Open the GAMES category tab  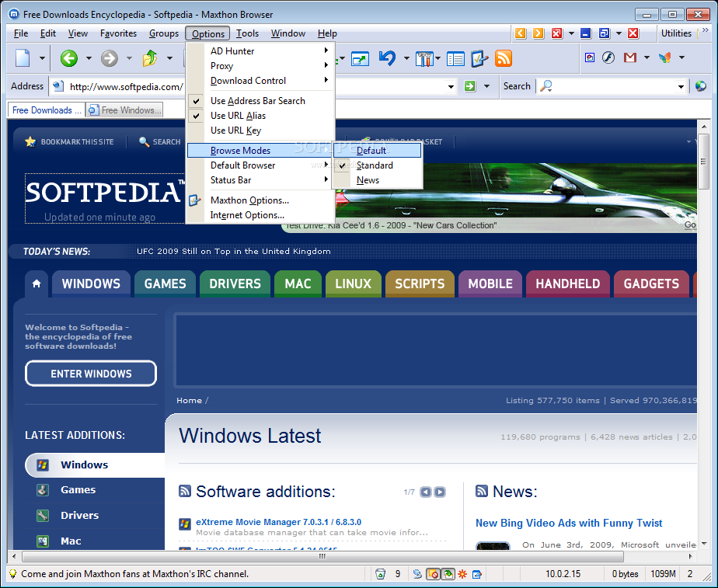pyautogui.click(x=166, y=284)
